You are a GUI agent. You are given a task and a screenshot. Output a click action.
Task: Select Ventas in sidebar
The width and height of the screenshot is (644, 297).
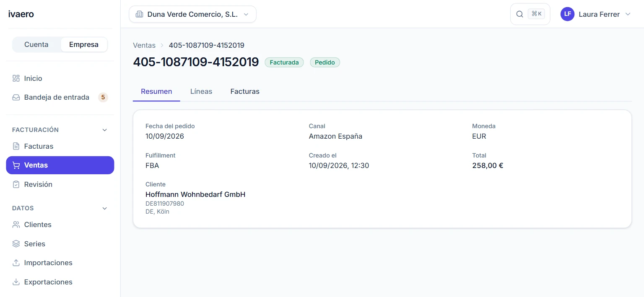pos(60,165)
